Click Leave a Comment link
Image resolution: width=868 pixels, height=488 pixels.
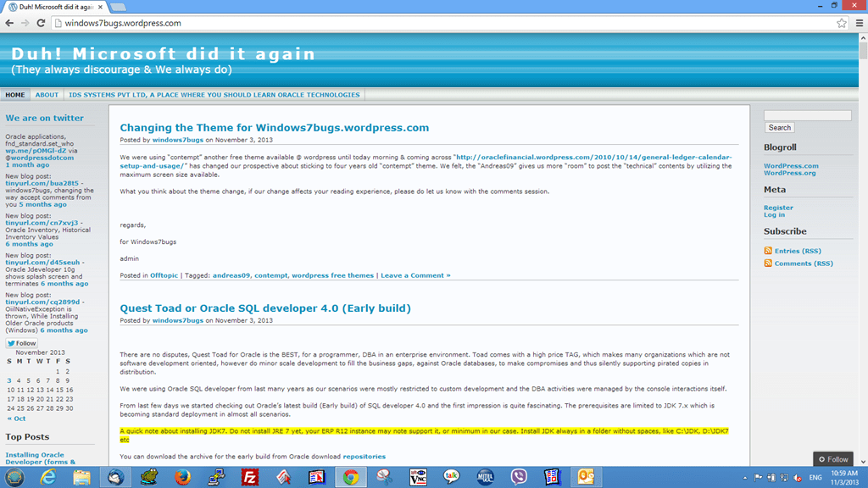415,275
